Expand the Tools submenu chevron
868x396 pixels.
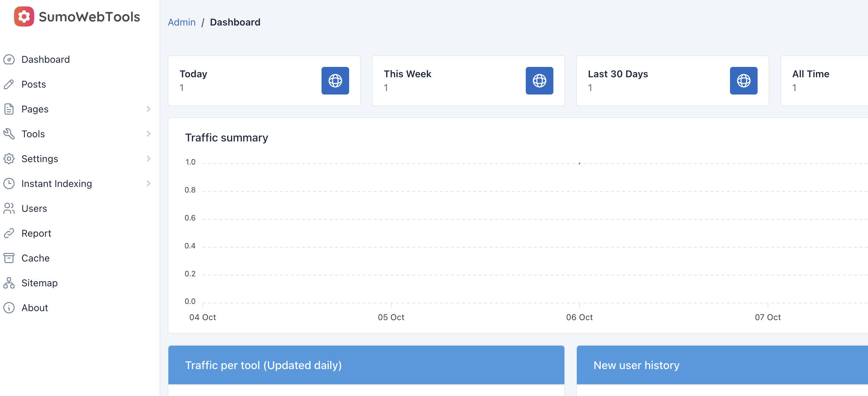[x=149, y=134]
